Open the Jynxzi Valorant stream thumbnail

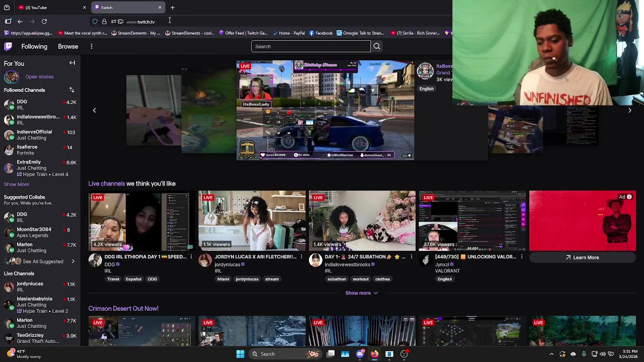(472, 221)
